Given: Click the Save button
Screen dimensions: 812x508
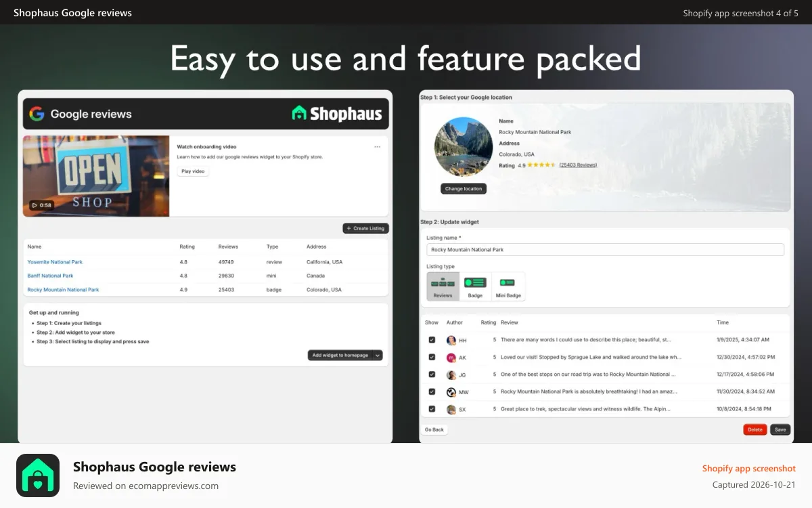Looking at the screenshot, I should click(x=780, y=429).
